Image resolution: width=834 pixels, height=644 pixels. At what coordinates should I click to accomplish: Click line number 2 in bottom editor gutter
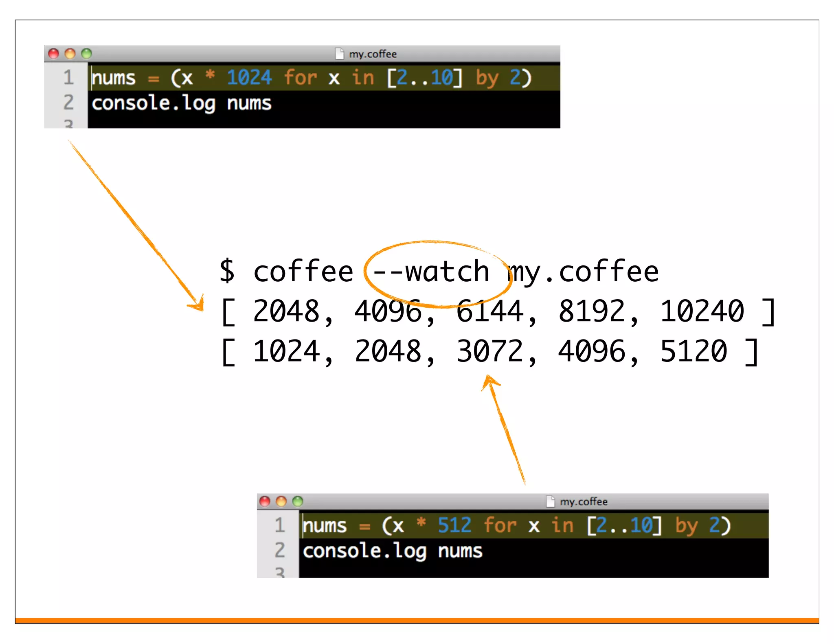pyautogui.click(x=279, y=550)
